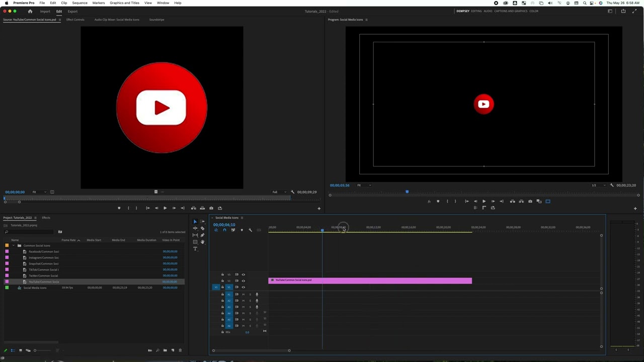
Task: Select CAPTIONS AND GRAPHICS workspace
Action: (x=510, y=11)
